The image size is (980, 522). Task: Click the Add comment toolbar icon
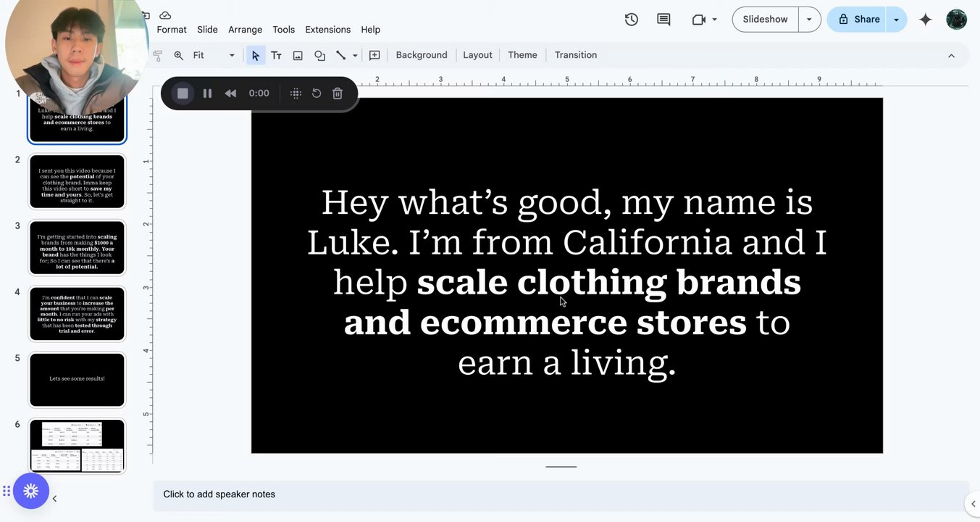(x=374, y=55)
